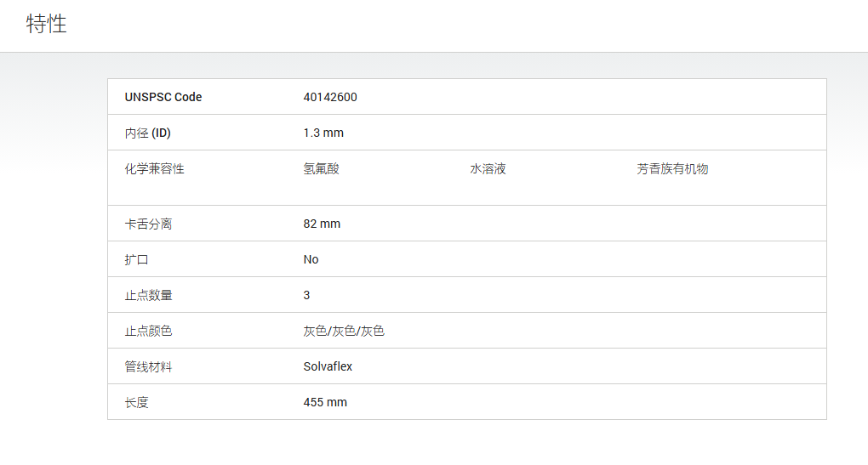
Task: Click the 灰色/灰色/灰色 color value
Action: pos(344,332)
